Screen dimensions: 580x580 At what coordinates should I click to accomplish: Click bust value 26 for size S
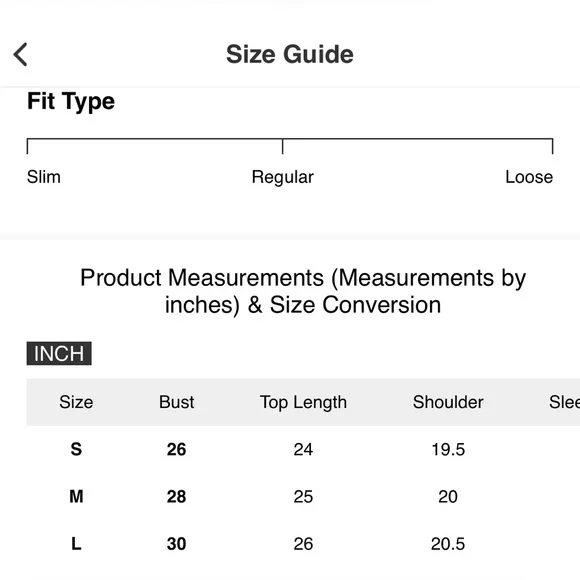(176, 449)
